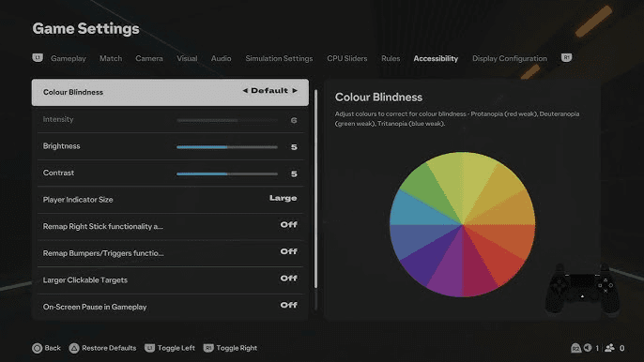
Task: Click the users count icon beside 0
Action: click(609, 348)
